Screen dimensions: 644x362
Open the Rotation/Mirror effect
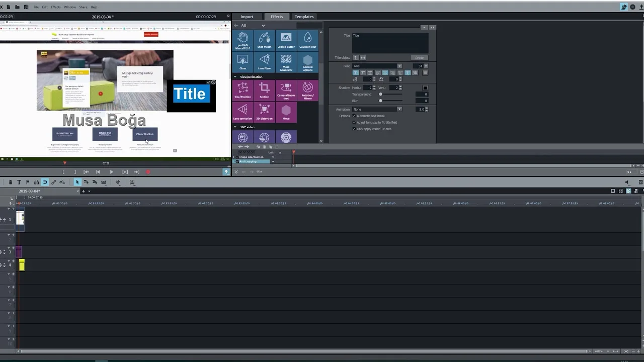[x=307, y=90]
